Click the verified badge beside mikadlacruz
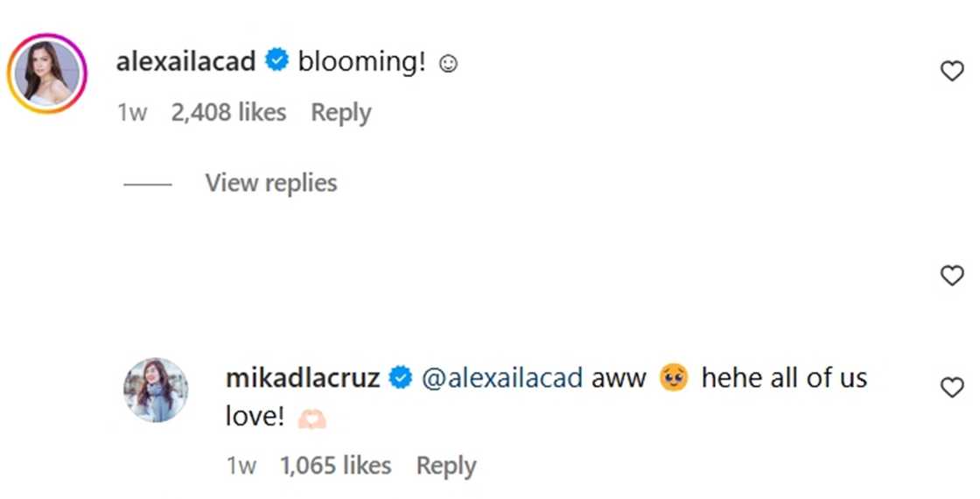 point(401,378)
